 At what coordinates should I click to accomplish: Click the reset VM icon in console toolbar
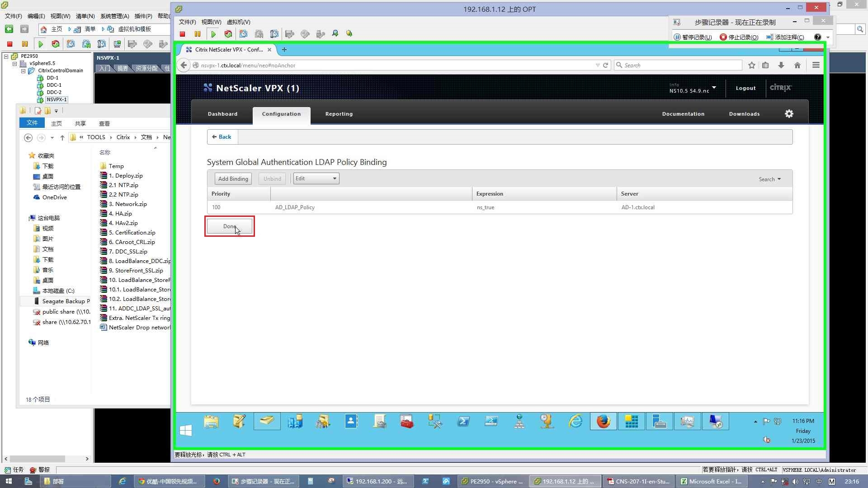click(228, 34)
